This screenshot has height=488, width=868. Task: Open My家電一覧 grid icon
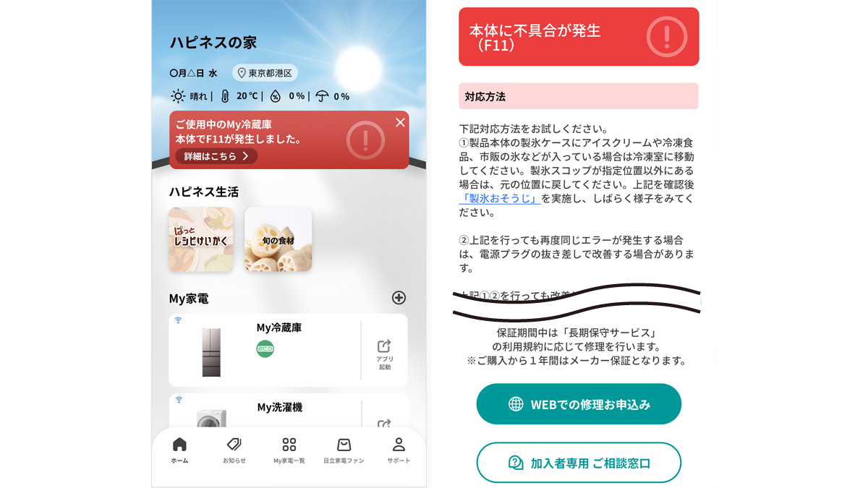[289, 450]
